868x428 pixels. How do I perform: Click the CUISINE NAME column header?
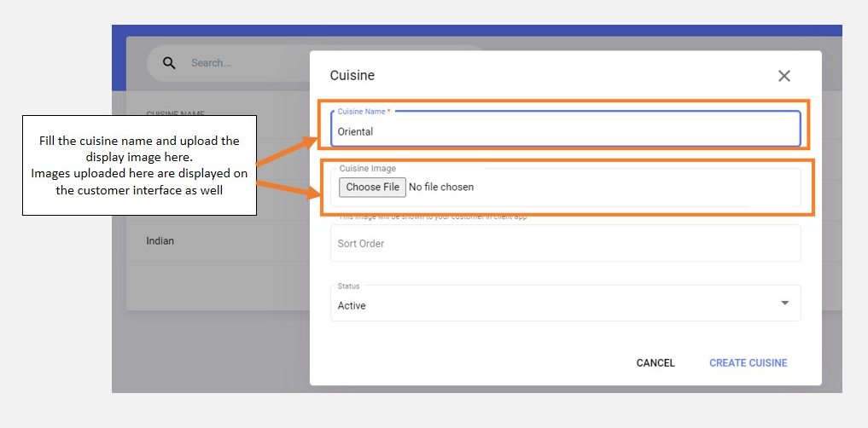coord(175,113)
